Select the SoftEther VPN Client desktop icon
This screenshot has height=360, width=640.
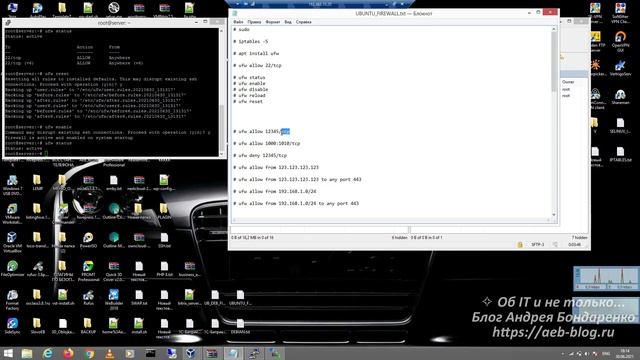pyautogui.click(x=620, y=13)
